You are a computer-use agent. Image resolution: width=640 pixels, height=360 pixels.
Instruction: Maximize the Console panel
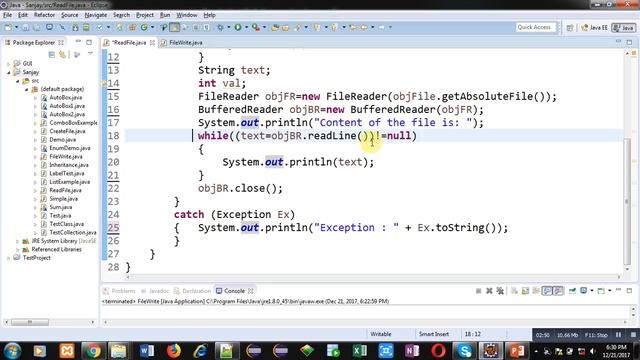pos(629,291)
